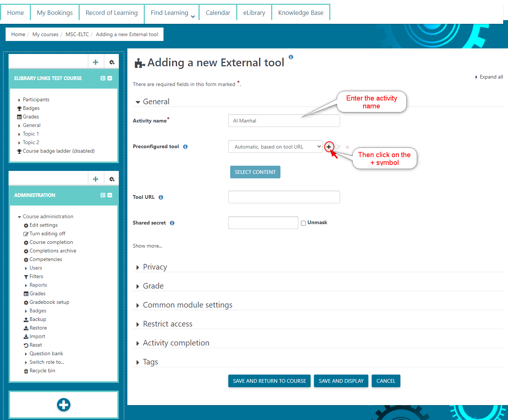Open Record of Learning tab
Screen dimensions: 508x420
pyautogui.click(x=112, y=13)
